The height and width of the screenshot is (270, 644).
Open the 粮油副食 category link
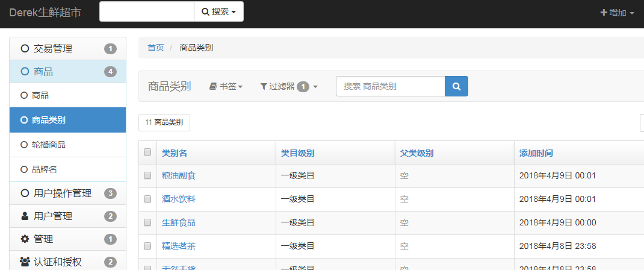[x=179, y=176]
